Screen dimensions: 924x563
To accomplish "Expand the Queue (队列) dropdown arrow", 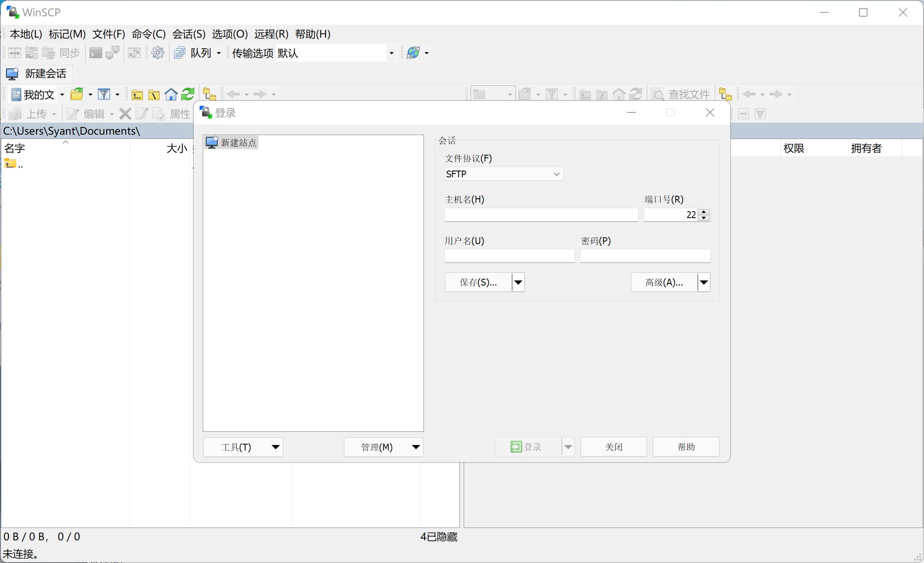I will (x=219, y=53).
